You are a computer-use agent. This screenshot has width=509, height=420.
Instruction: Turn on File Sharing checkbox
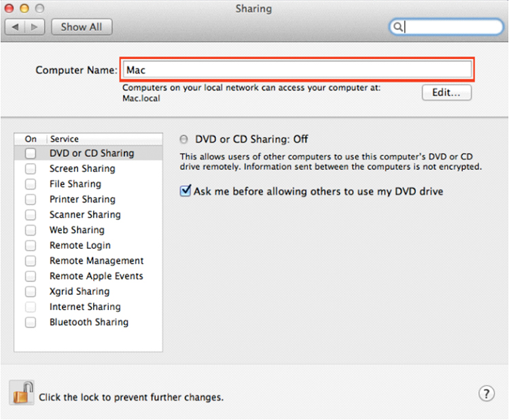[31, 184]
